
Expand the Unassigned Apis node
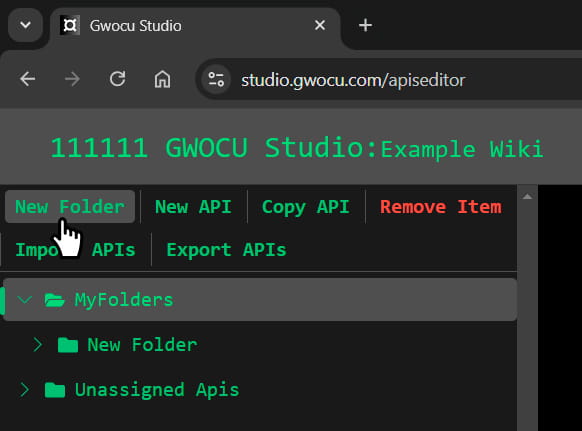pyautogui.click(x=24, y=390)
